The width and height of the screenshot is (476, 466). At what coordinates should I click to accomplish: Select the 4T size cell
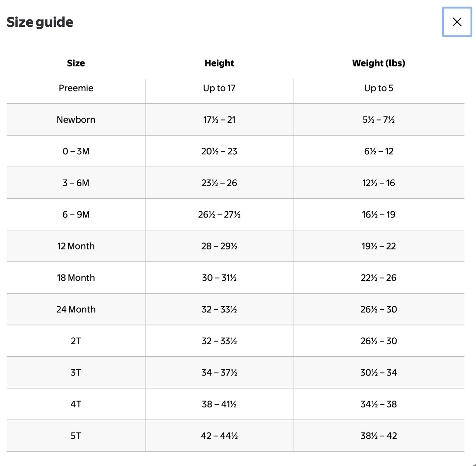[x=76, y=404]
